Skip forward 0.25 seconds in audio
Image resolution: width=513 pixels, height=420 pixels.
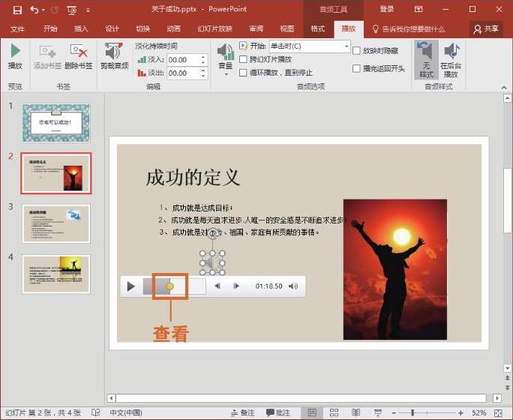(x=236, y=286)
